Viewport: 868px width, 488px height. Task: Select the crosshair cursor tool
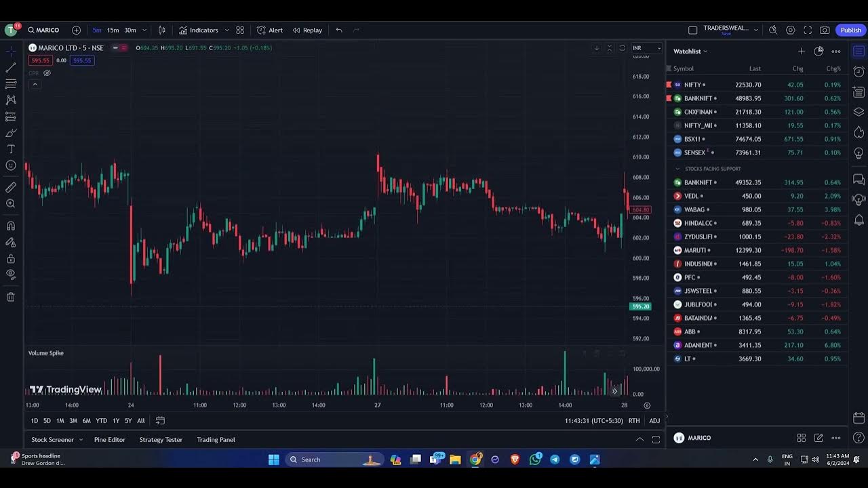point(11,52)
